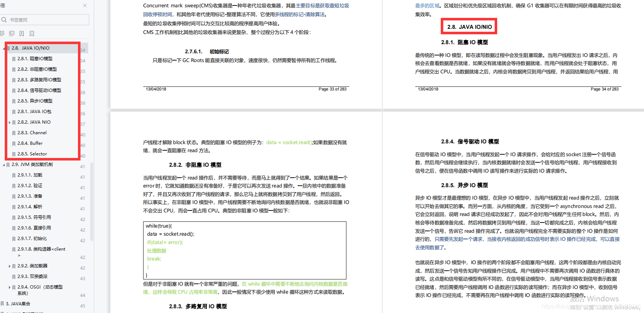Open bookmark 2.9.1.7. 初始化
Viewport: 644px width, 313px height.
(x=32, y=238)
